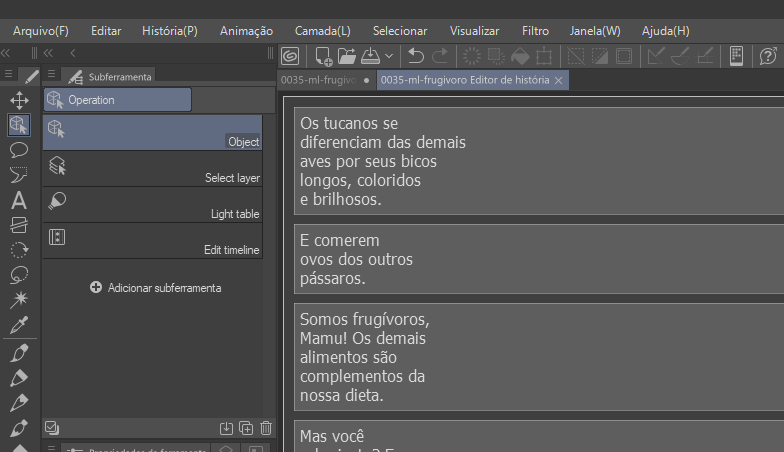Collapse the tool palette with double chevron

tap(6, 52)
